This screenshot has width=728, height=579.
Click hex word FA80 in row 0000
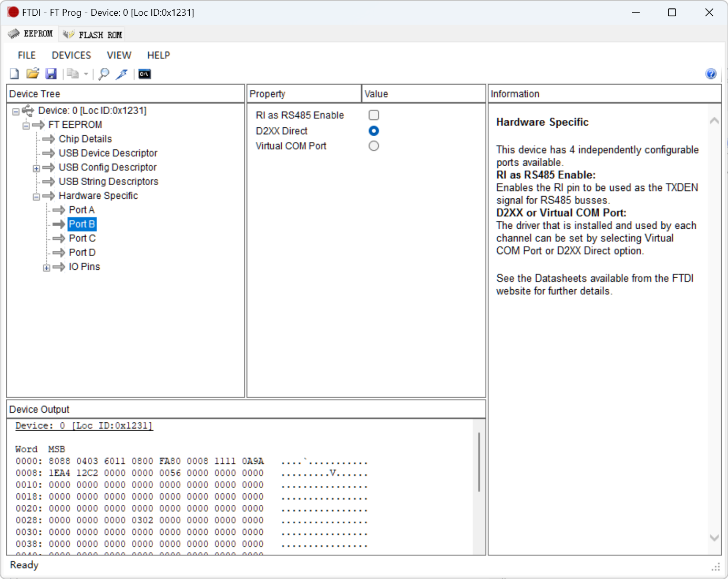170,461
